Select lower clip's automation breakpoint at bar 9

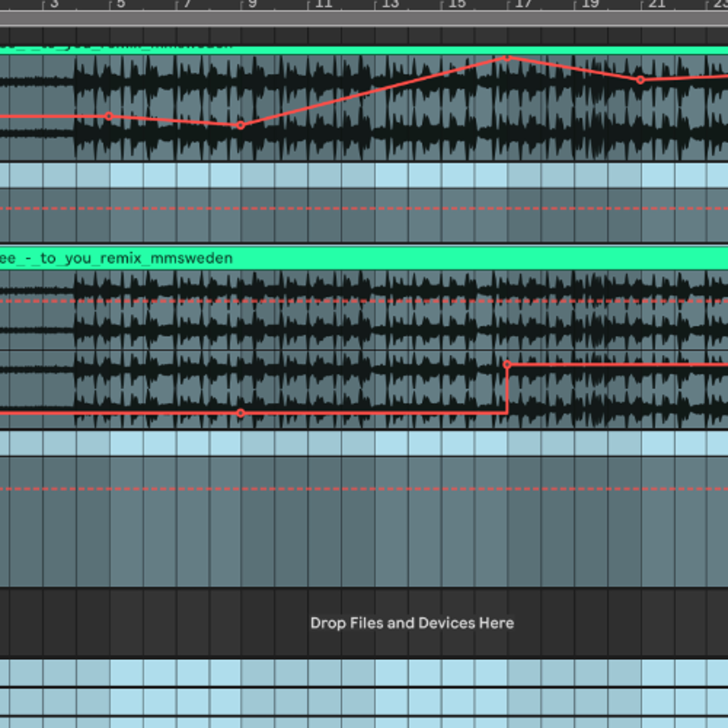[241, 413]
